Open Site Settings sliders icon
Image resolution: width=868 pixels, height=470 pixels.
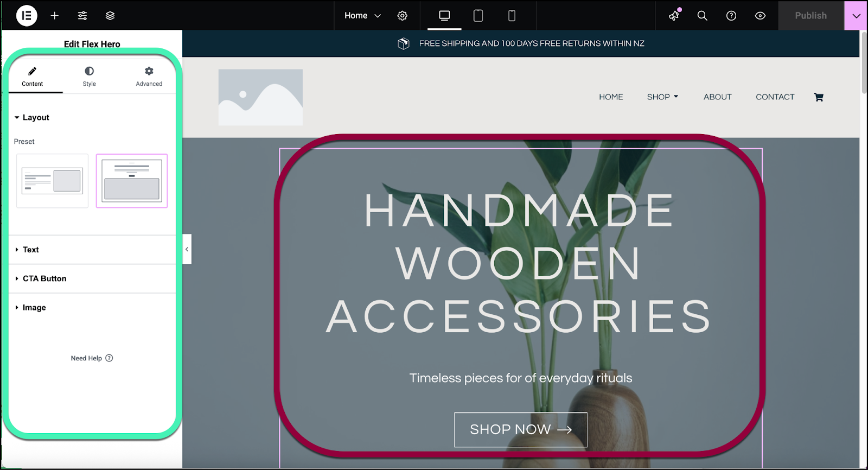(x=82, y=16)
